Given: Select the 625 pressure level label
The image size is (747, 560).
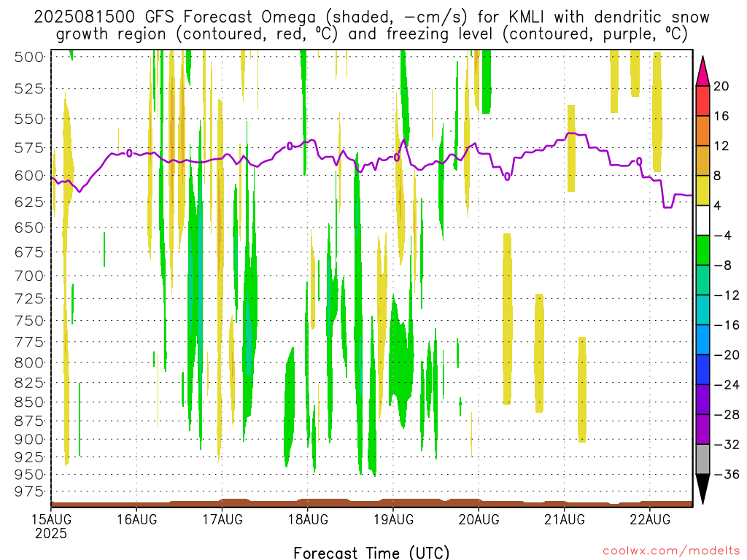Looking at the screenshot, I should tap(29, 203).
